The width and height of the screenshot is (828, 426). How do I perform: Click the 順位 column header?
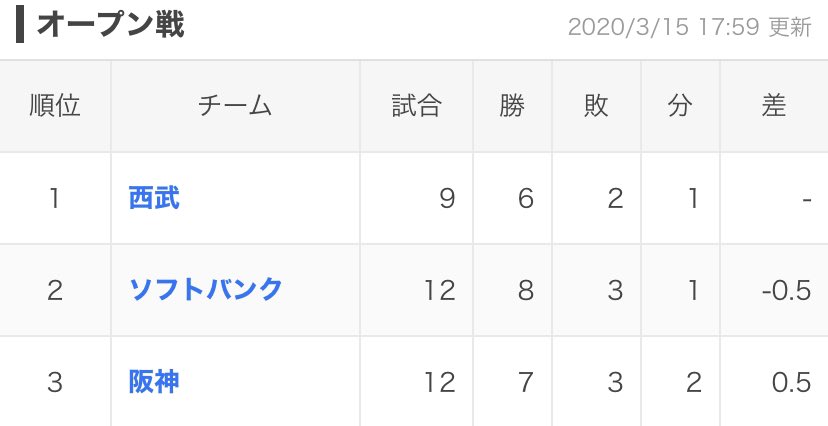(x=55, y=106)
